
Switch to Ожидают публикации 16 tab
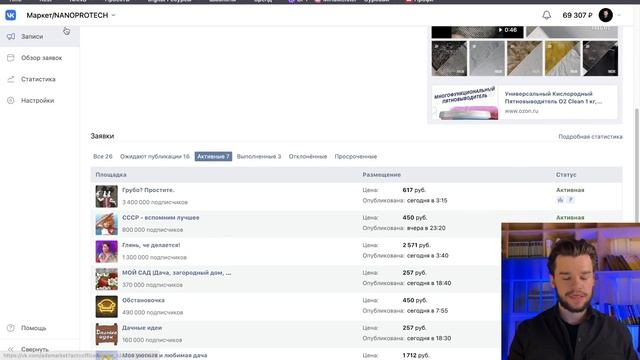[155, 156]
